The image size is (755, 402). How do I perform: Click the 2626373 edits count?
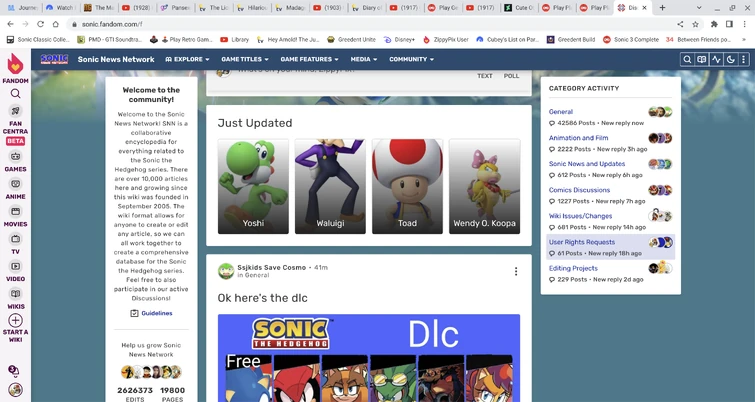pyautogui.click(x=135, y=390)
